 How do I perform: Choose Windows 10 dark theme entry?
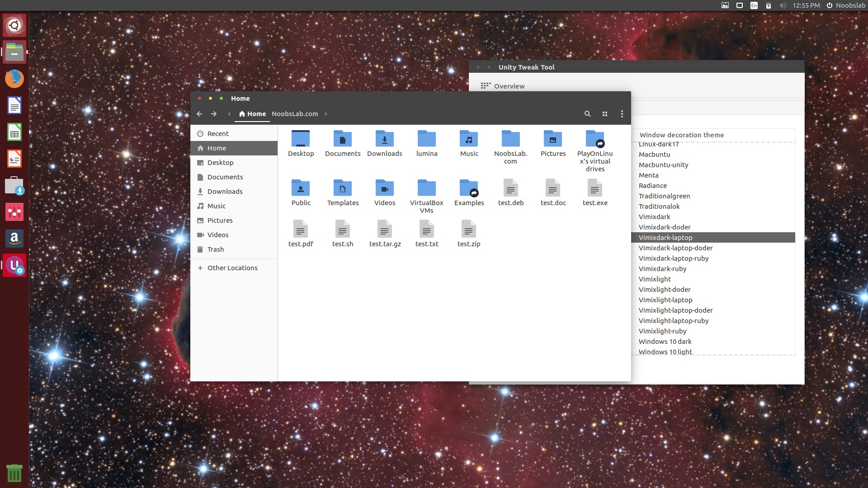tap(665, 342)
